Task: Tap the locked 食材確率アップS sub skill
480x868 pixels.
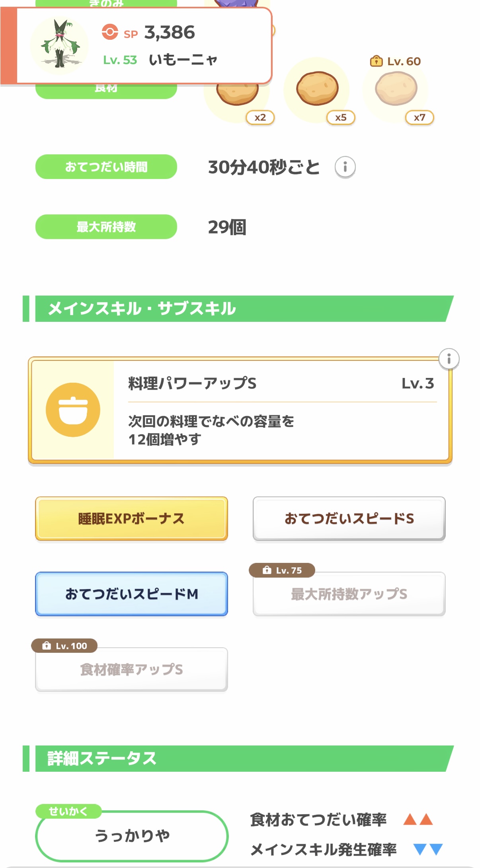Action: point(131,669)
